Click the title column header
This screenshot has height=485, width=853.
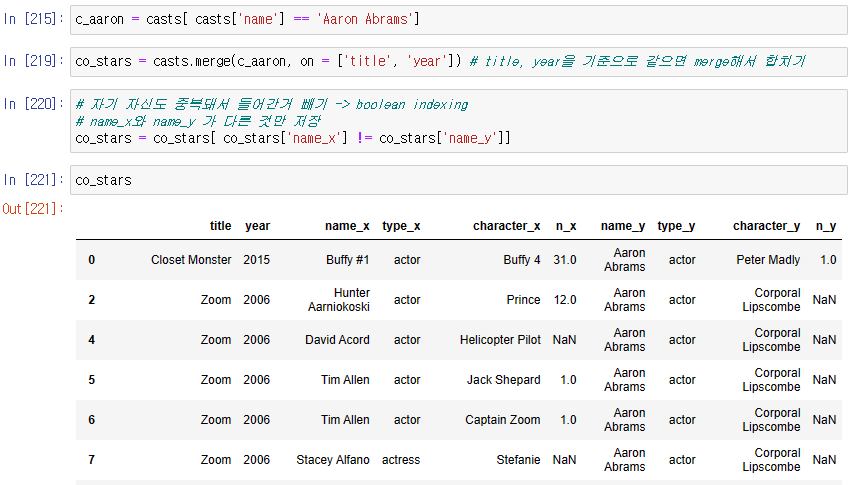pos(220,226)
